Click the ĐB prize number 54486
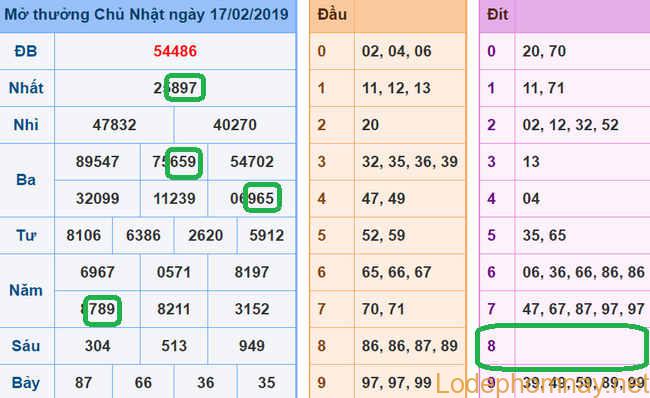Screen dimensions: 650x398 pos(175,51)
